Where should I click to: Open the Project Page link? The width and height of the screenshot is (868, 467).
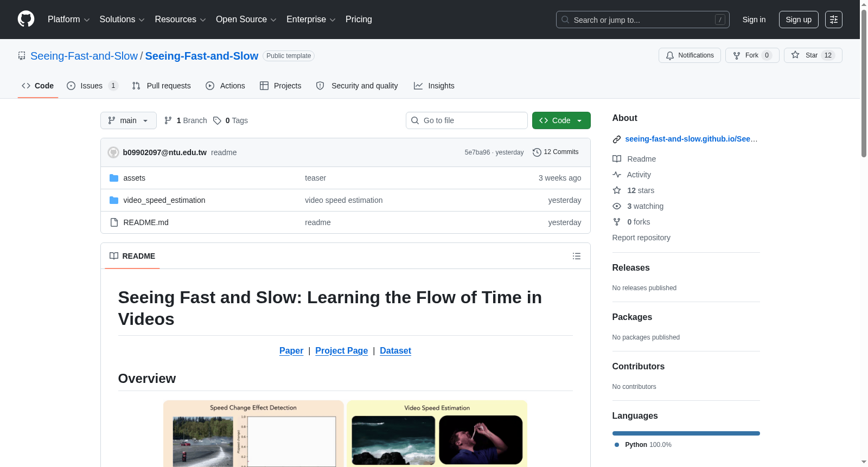pyautogui.click(x=342, y=351)
